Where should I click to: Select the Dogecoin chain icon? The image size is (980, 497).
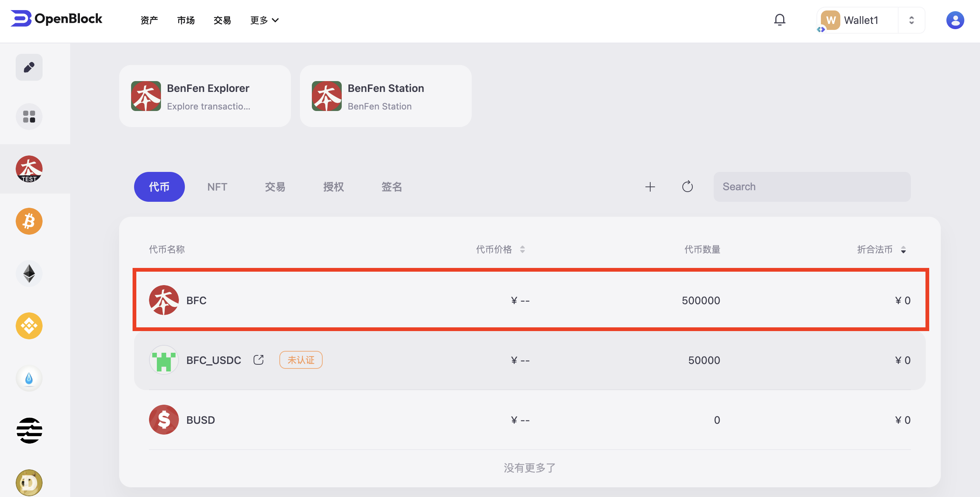[29, 482]
